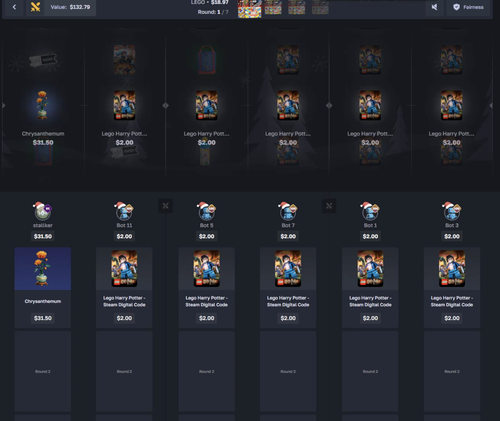Screen dimensions: 500x421
Task: Click the $2.00 price on Bot 3's card
Action: (452, 318)
